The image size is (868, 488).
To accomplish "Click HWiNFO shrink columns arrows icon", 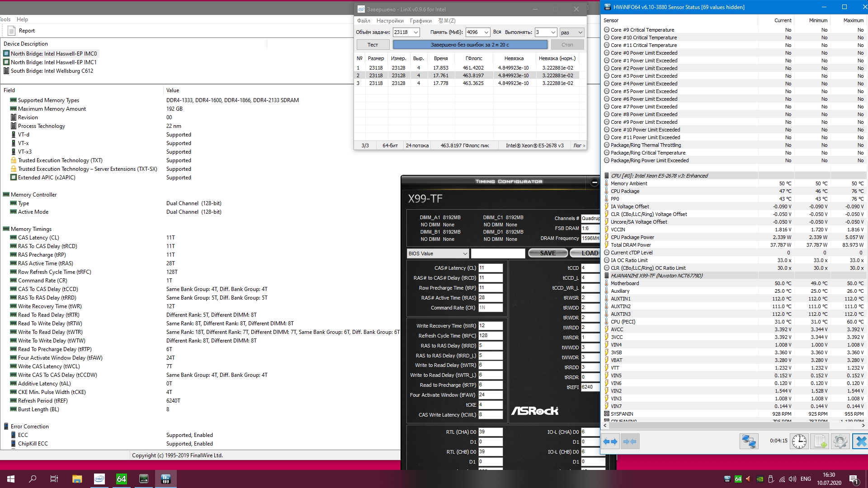I will (630, 441).
